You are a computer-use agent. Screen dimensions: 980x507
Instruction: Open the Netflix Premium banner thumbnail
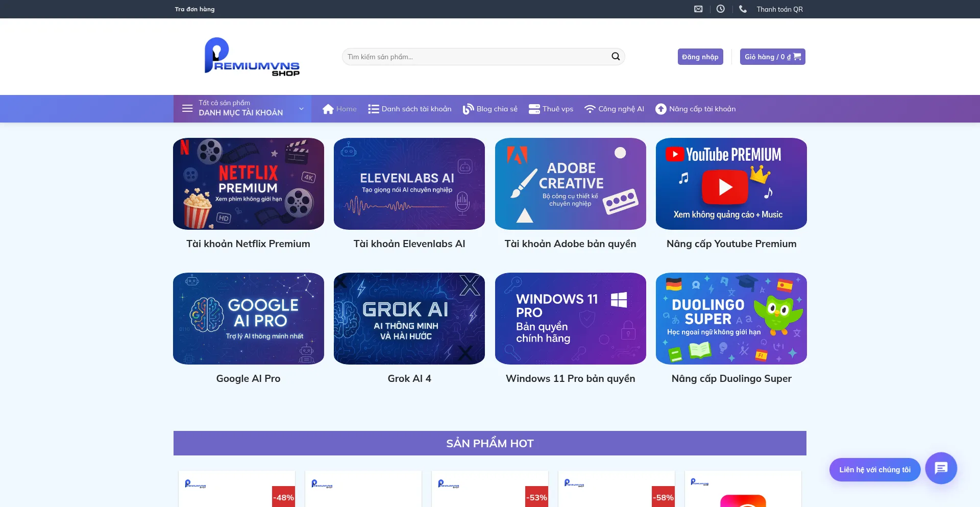click(249, 184)
